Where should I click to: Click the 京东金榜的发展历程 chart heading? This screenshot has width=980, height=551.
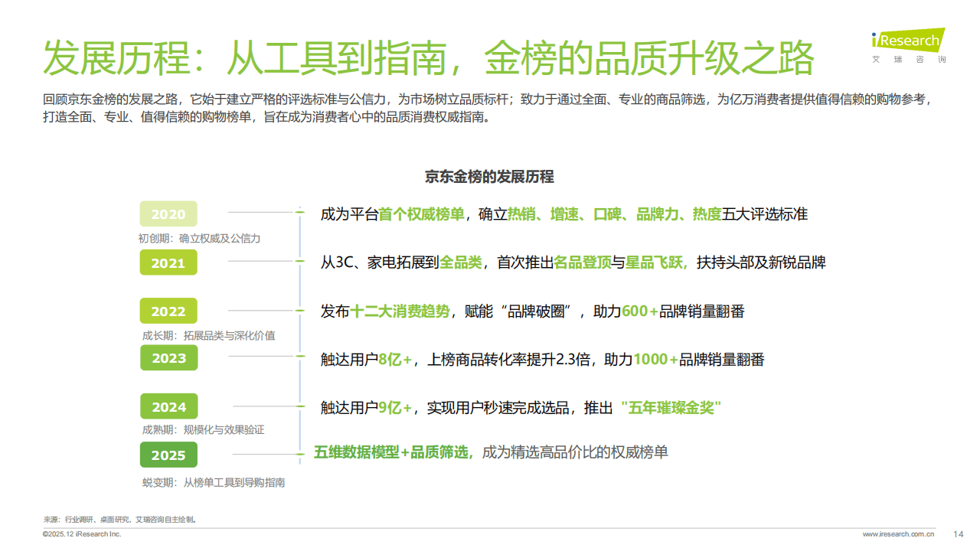[x=489, y=177]
